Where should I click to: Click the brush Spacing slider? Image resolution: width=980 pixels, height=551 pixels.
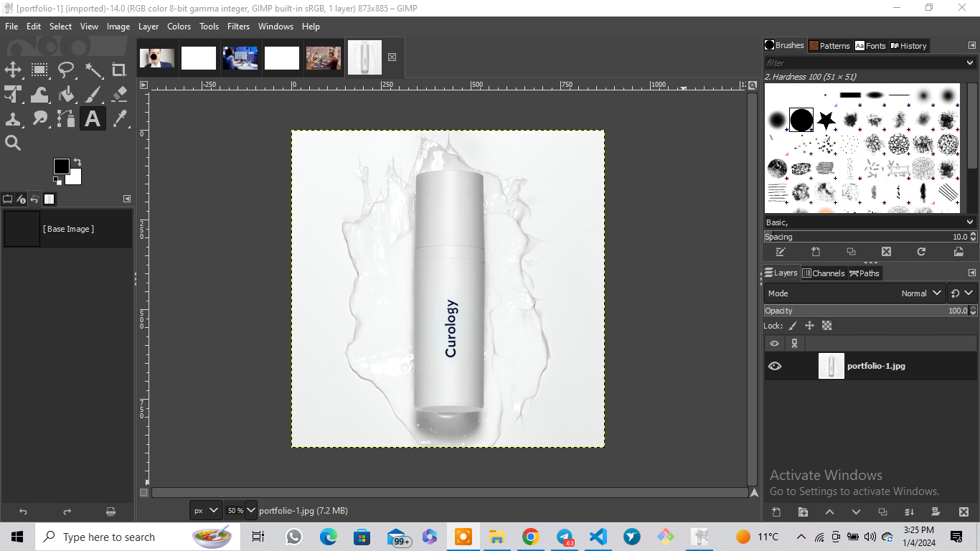click(866, 237)
